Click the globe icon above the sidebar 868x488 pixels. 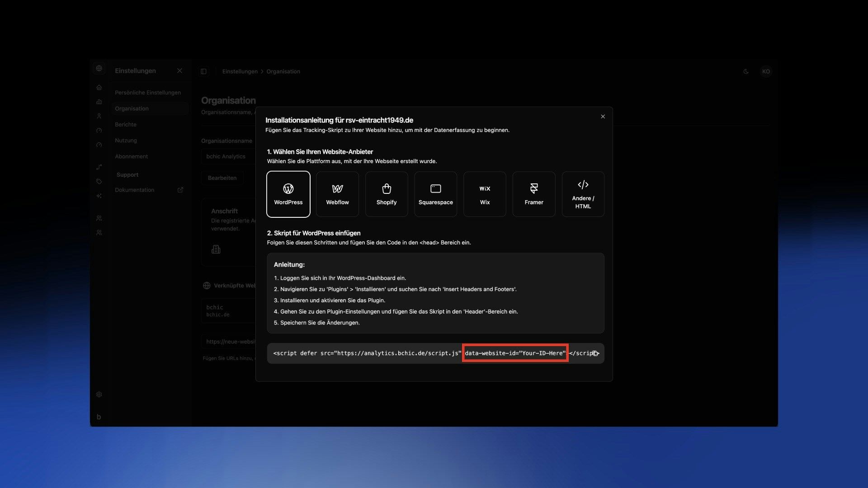tap(99, 69)
